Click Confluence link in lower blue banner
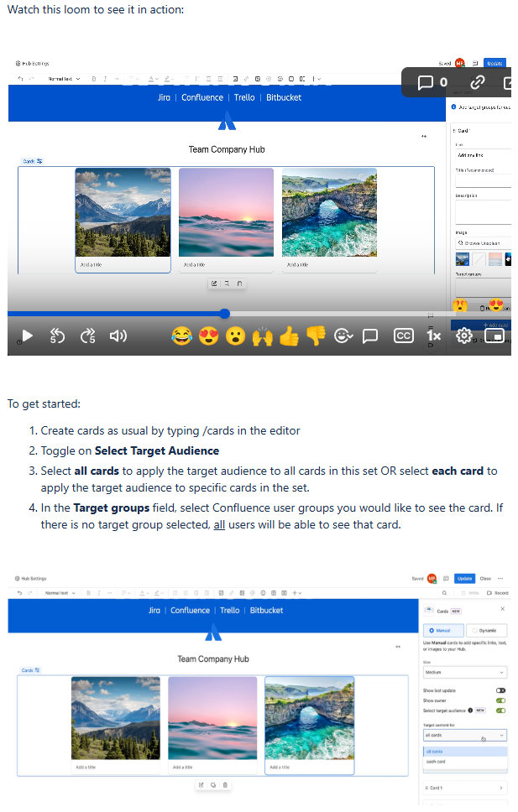This screenshot has width=518, height=812. 191,611
